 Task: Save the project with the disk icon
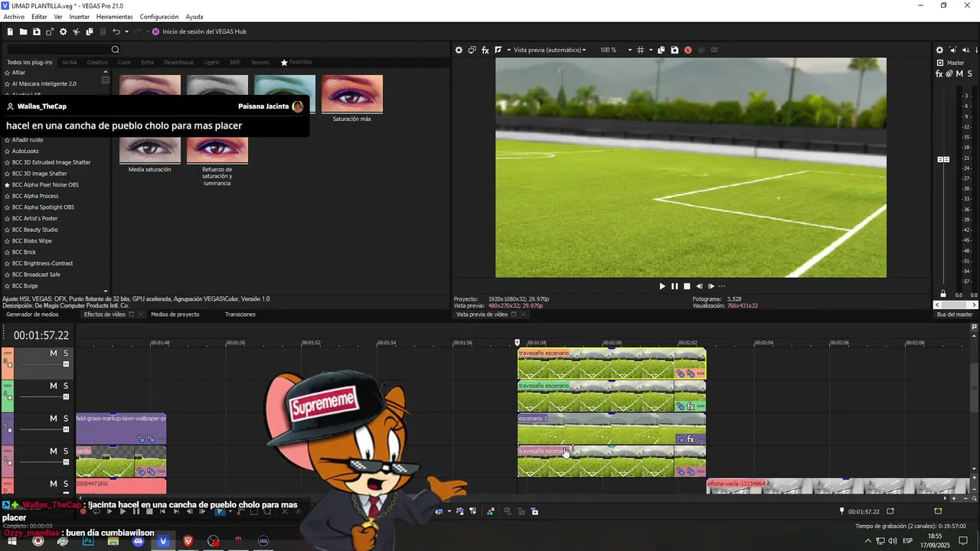tap(36, 31)
